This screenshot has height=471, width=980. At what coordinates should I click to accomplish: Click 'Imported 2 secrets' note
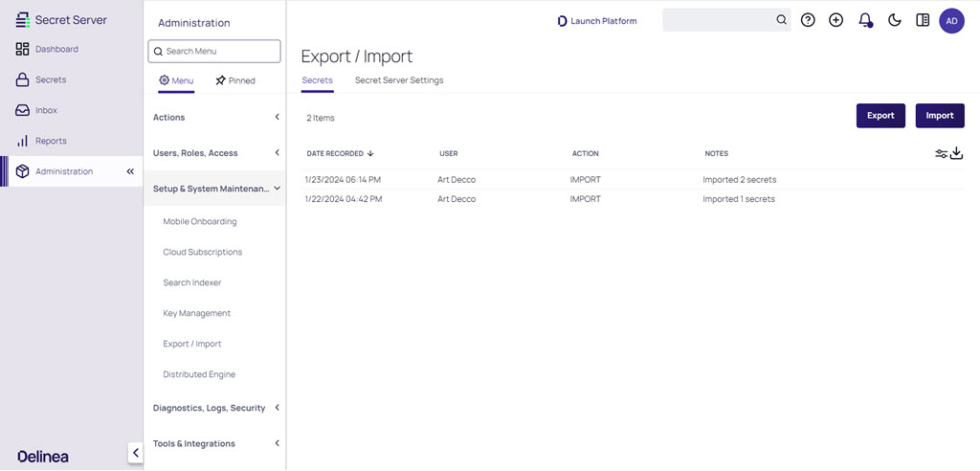[x=740, y=180]
